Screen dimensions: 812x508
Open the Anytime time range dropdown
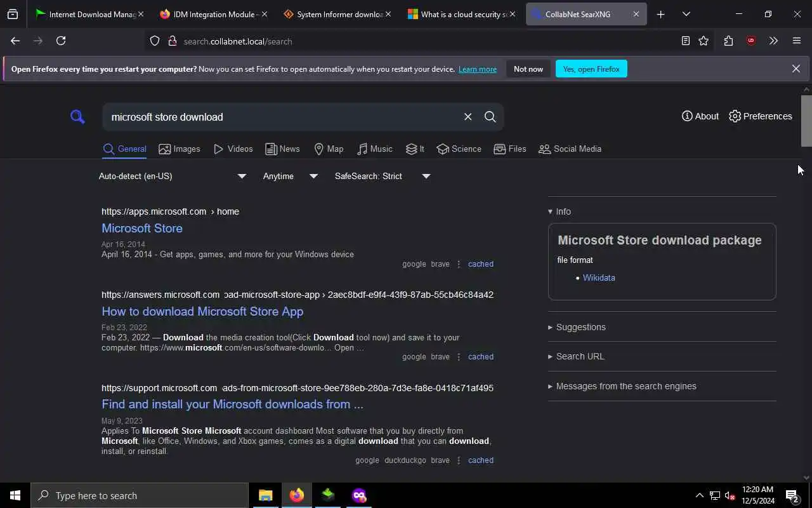(290, 176)
